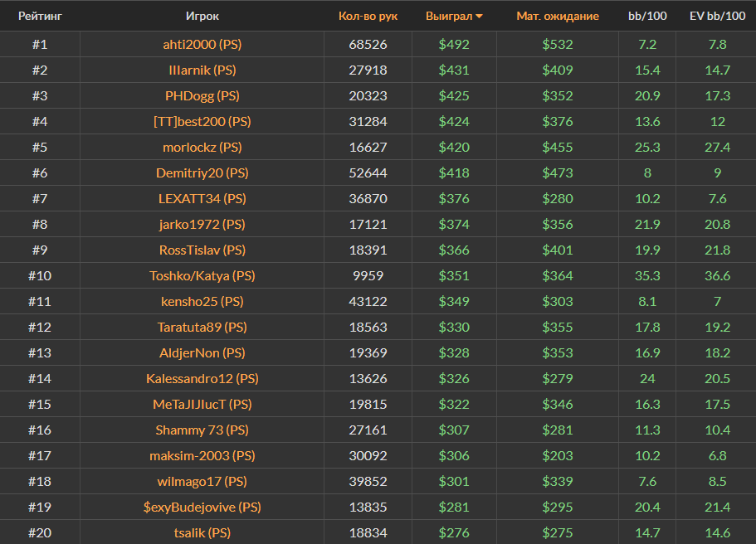Click the Рейтинг column header
This screenshot has height=544, width=756.
click(x=40, y=16)
